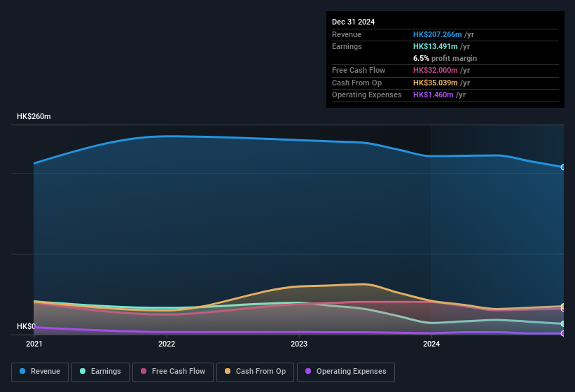Click the Revenue label in tooltip

pos(347,34)
